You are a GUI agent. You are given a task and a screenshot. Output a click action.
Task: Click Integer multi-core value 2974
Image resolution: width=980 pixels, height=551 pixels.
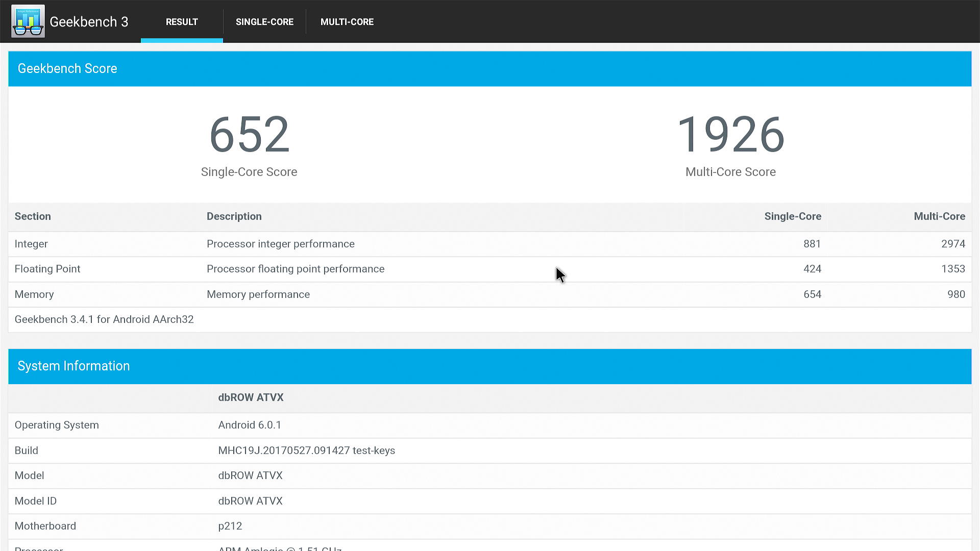953,244
